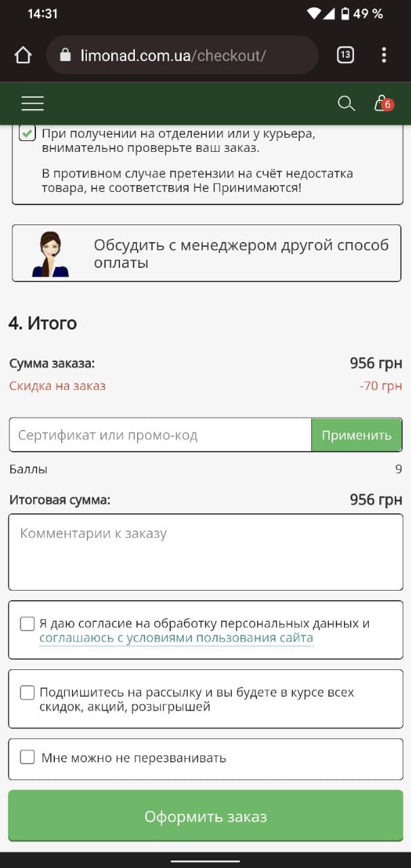This screenshot has height=868, width=411.
Task: Open the site terms of use link
Action: pyautogui.click(x=176, y=638)
